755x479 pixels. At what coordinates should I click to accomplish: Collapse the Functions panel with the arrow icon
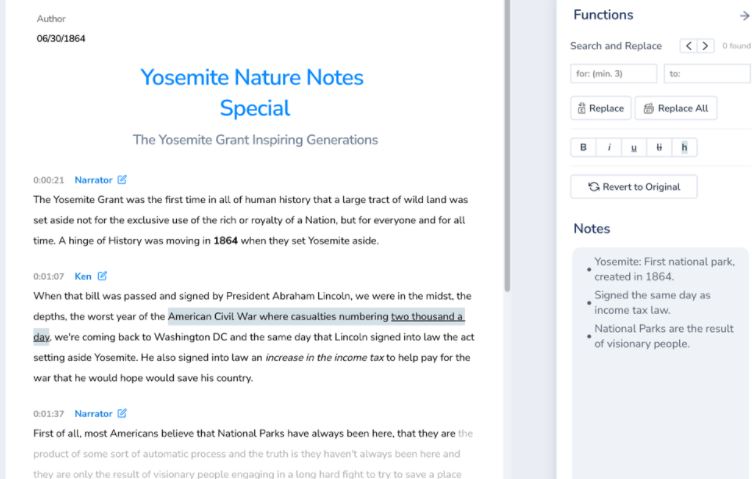[x=744, y=16]
